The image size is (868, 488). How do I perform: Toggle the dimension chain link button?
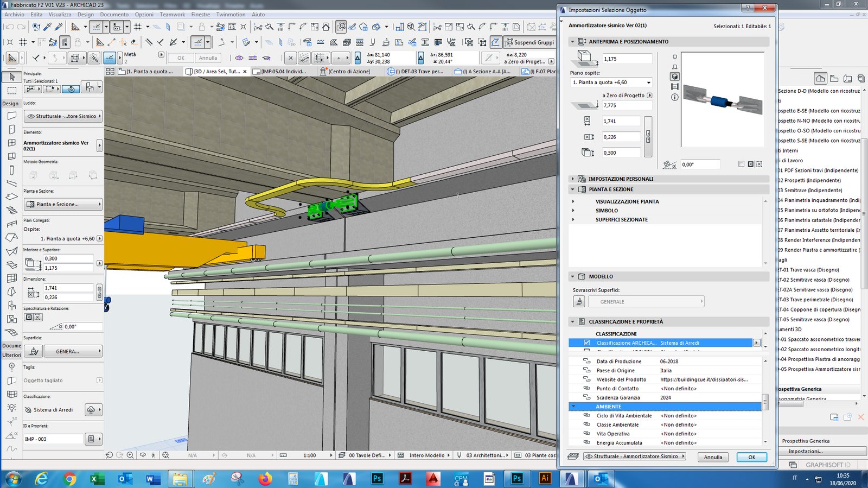click(648, 137)
